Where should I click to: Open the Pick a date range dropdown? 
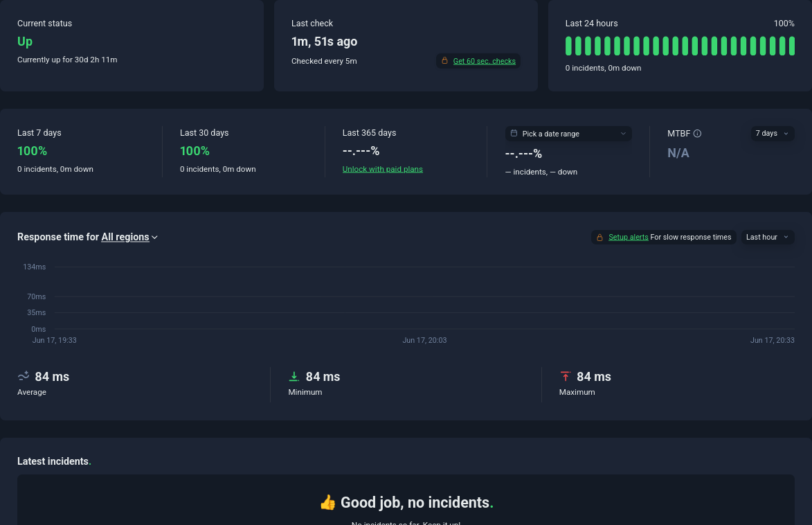click(568, 134)
